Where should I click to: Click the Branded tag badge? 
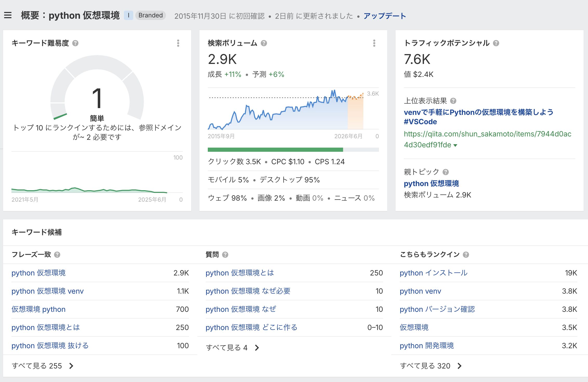click(x=150, y=15)
